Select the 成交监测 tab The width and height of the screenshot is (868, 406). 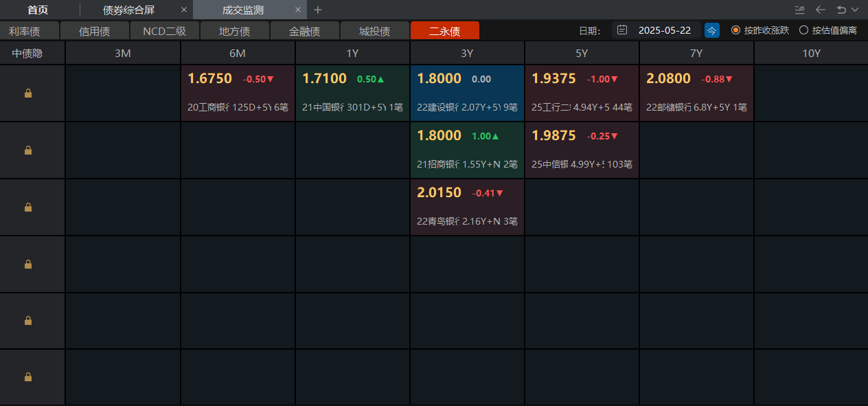(243, 10)
